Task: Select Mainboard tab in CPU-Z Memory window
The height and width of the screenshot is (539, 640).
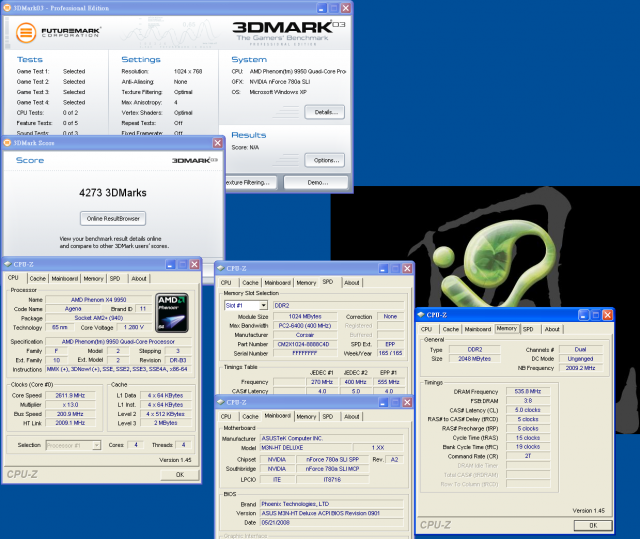Action: click(478, 329)
